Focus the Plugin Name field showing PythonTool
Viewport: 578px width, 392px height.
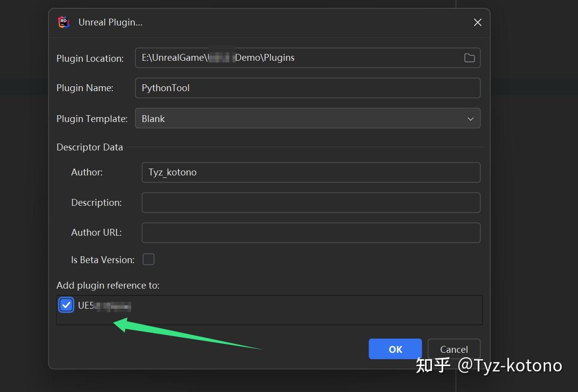pyautogui.click(x=307, y=88)
